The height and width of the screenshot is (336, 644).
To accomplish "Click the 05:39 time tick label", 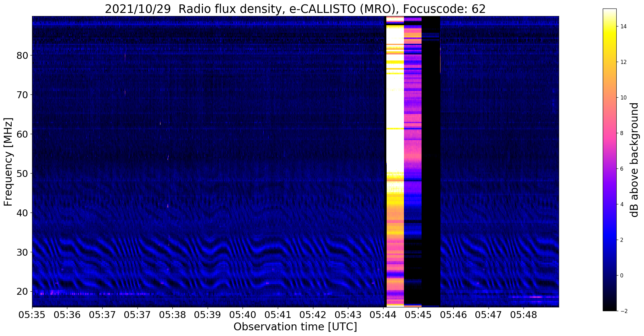I will click(x=208, y=315).
